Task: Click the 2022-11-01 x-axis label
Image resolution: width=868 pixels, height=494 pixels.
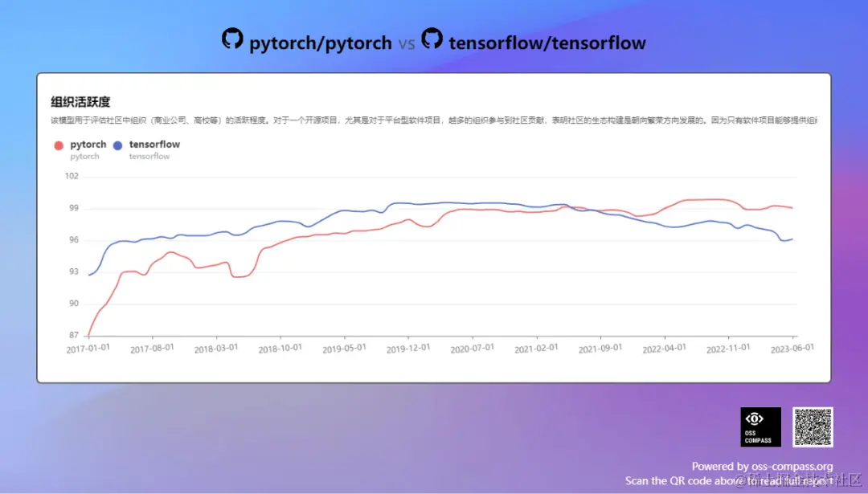Action: (x=728, y=349)
